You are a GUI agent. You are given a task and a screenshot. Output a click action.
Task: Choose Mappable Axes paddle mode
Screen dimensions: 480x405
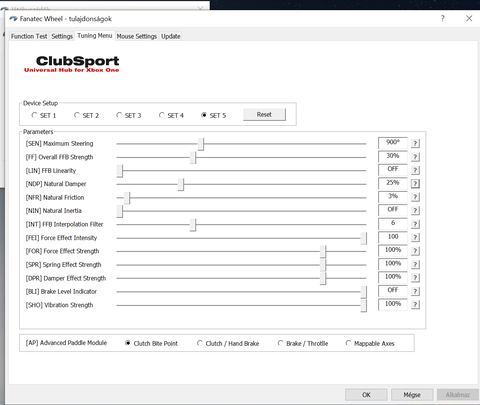point(370,343)
